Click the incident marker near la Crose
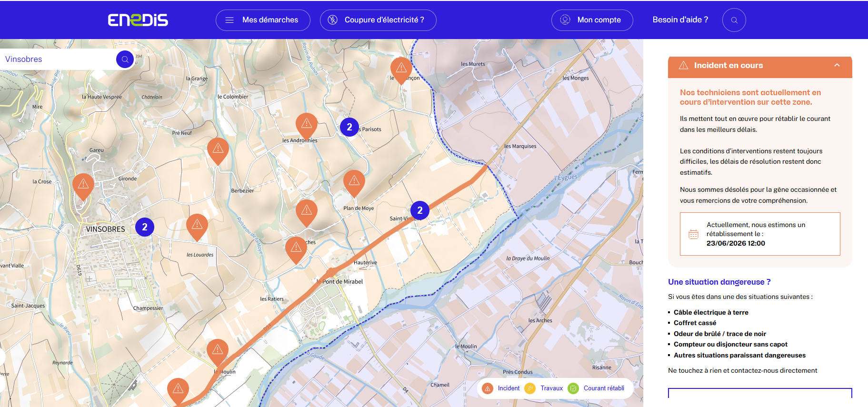Viewport: 868px width, 407px height. 83,186
